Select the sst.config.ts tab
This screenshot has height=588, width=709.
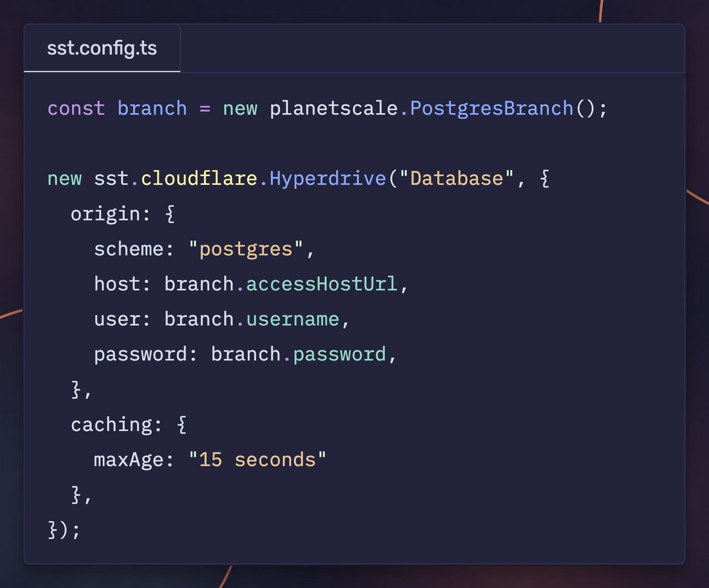point(102,48)
